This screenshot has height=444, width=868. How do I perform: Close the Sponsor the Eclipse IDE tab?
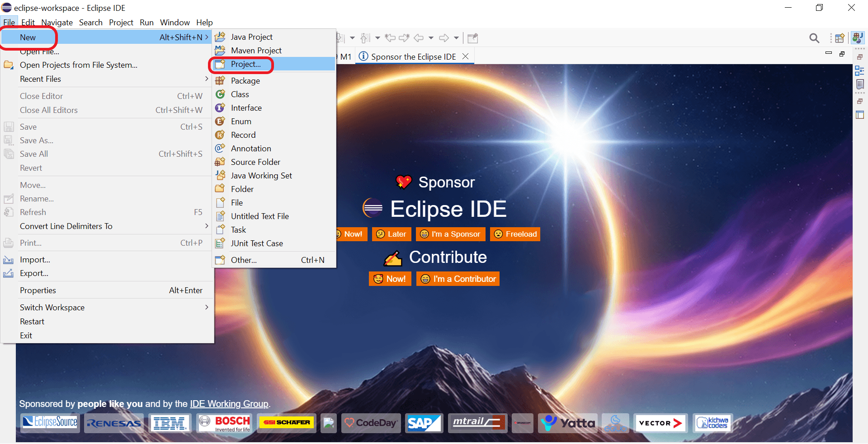click(465, 56)
